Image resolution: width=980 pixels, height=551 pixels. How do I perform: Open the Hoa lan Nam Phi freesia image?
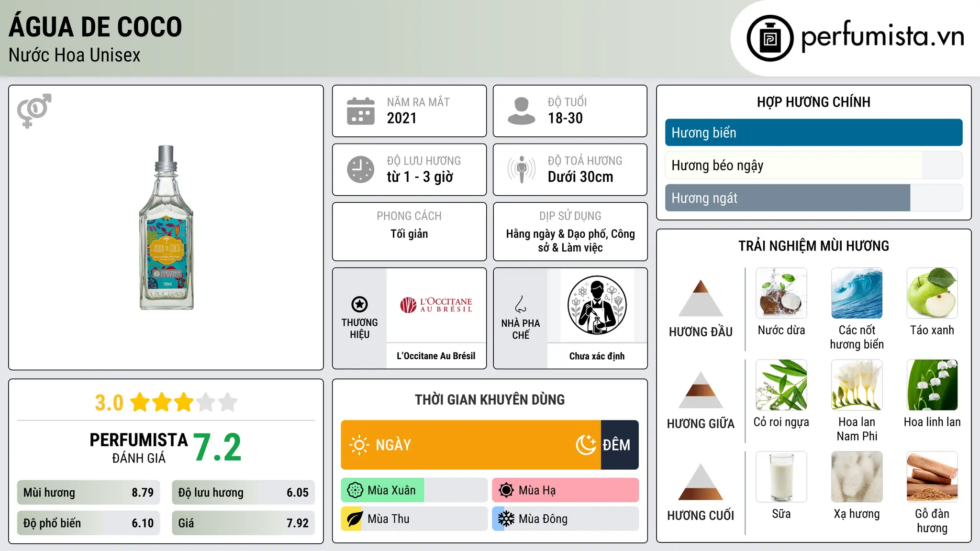(x=857, y=385)
